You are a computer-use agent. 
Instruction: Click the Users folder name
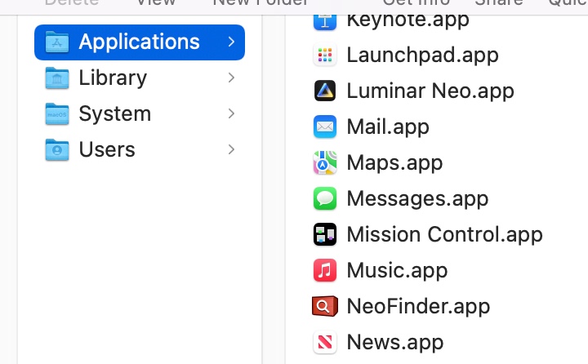107,149
